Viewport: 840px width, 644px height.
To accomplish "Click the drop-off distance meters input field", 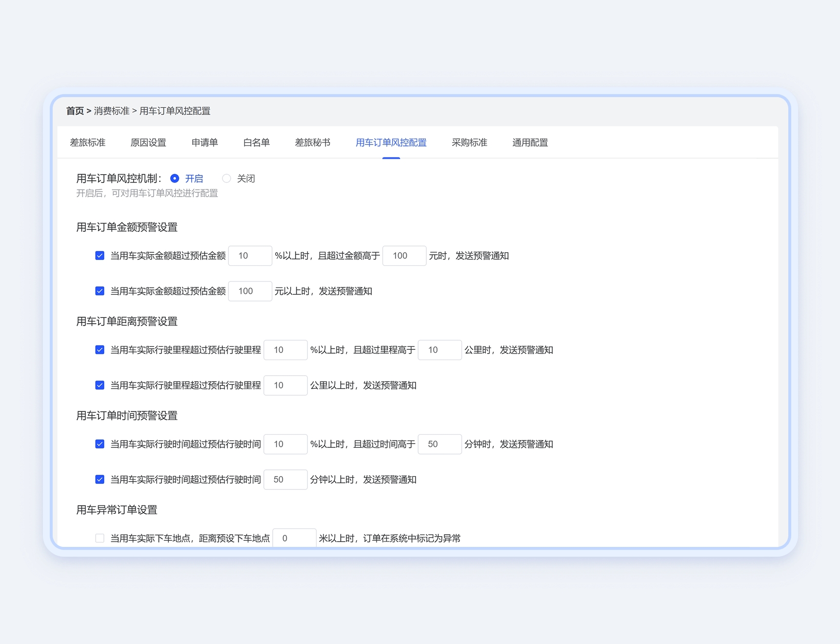I will (x=294, y=538).
